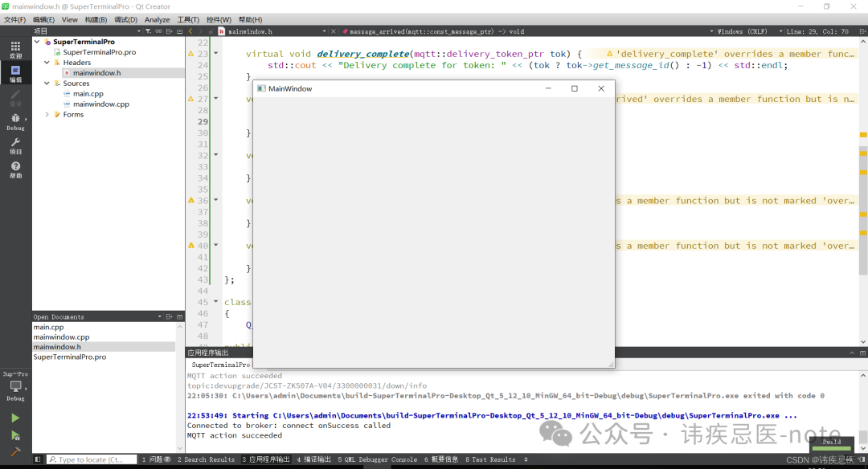Screen dimensions: 868x469
Task: Collapse the Headers folder
Action: (47, 63)
